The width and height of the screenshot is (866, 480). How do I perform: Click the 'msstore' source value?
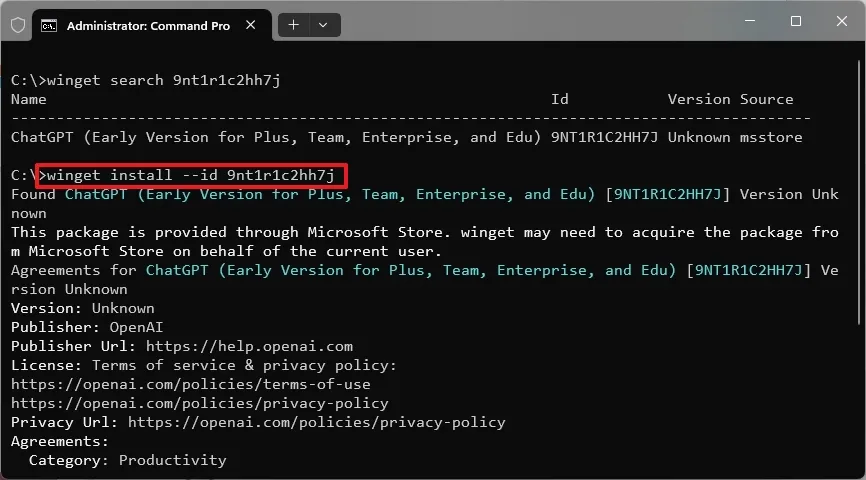[x=771, y=138]
